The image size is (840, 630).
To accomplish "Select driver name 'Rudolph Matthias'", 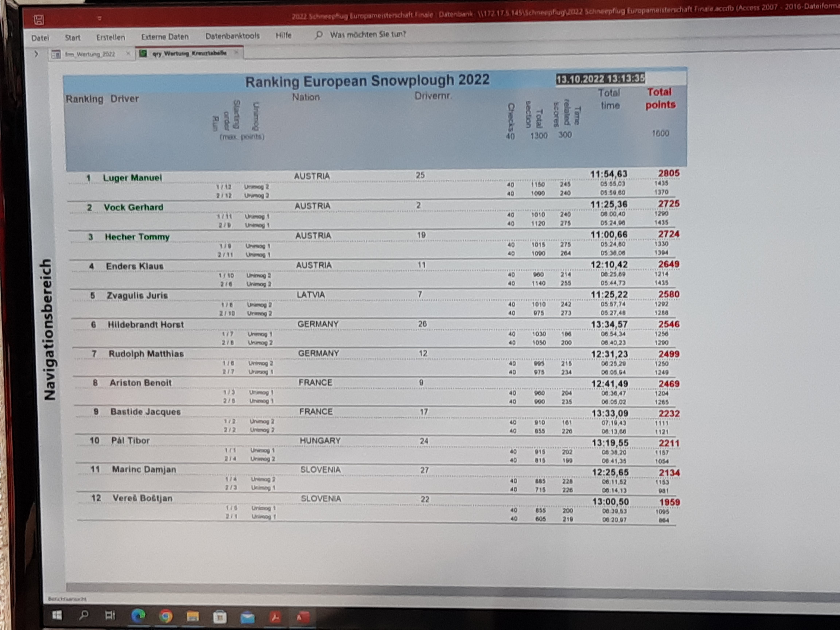I will (x=146, y=354).
